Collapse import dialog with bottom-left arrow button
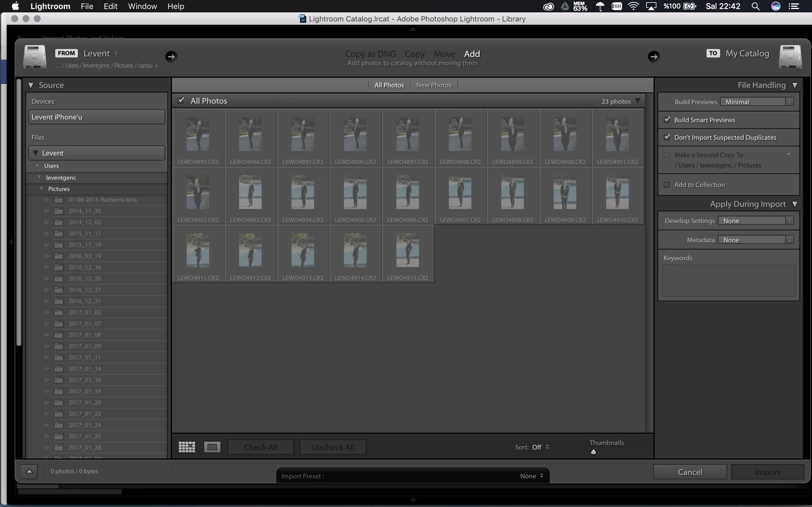Image resolution: width=812 pixels, height=507 pixels. [x=29, y=471]
